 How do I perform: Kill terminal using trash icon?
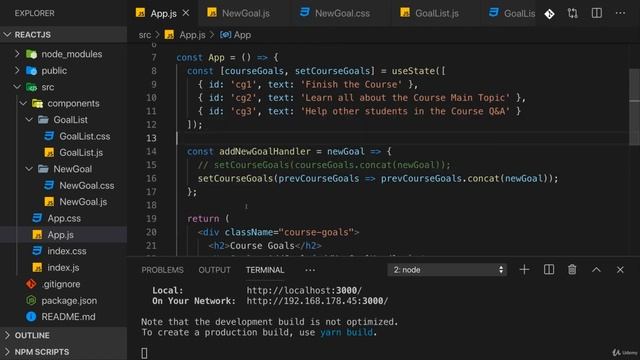572,269
